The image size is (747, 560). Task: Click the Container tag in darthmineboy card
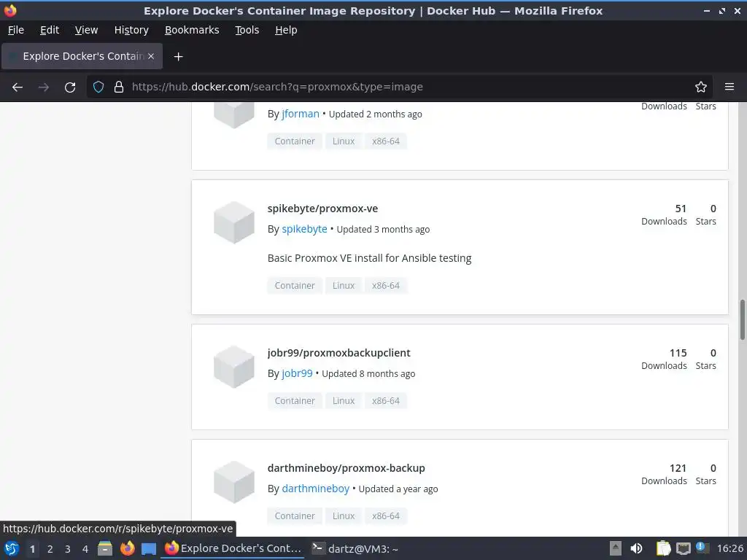(x=295, y=516)
